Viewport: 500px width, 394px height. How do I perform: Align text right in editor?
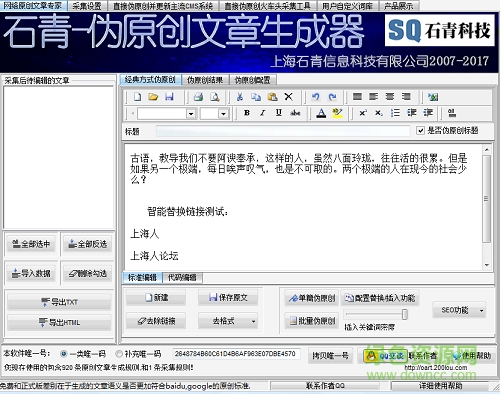coord(406,97)
